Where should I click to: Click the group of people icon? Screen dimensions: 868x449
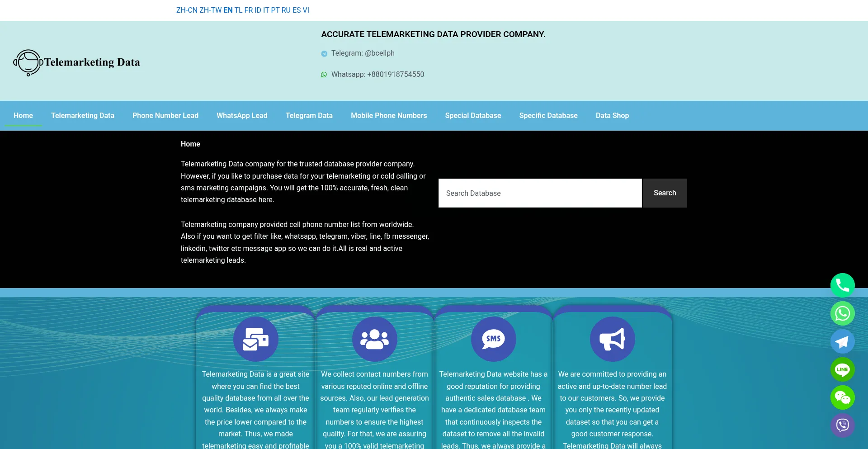[x=374, y=339]
